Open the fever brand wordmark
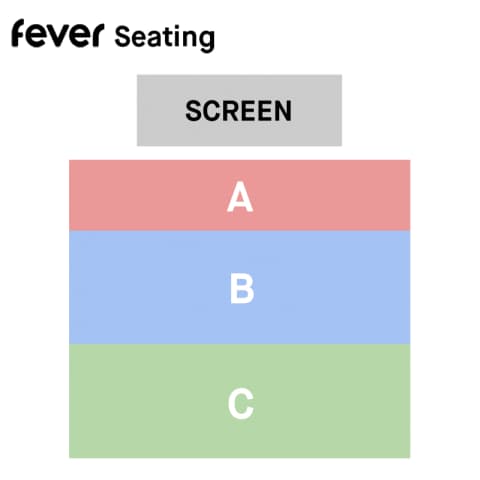 57,33
